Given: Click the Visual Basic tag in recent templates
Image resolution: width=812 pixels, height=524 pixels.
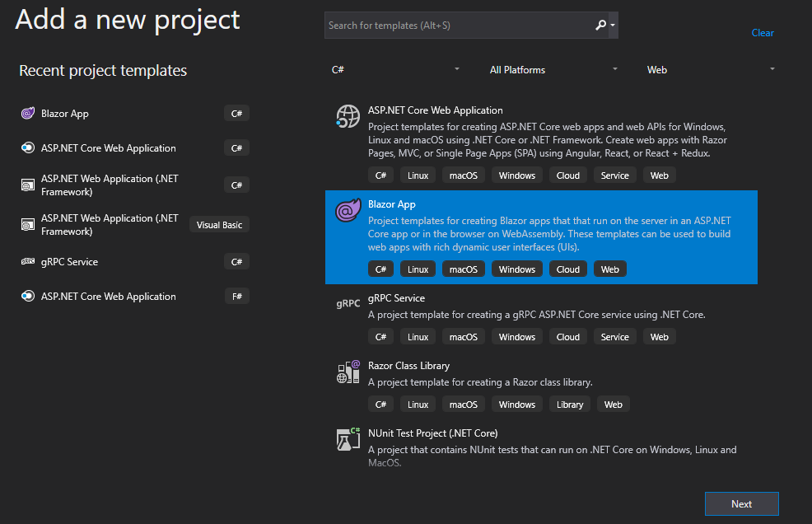Looking at the screenshot, I should [x=219, y=225].
